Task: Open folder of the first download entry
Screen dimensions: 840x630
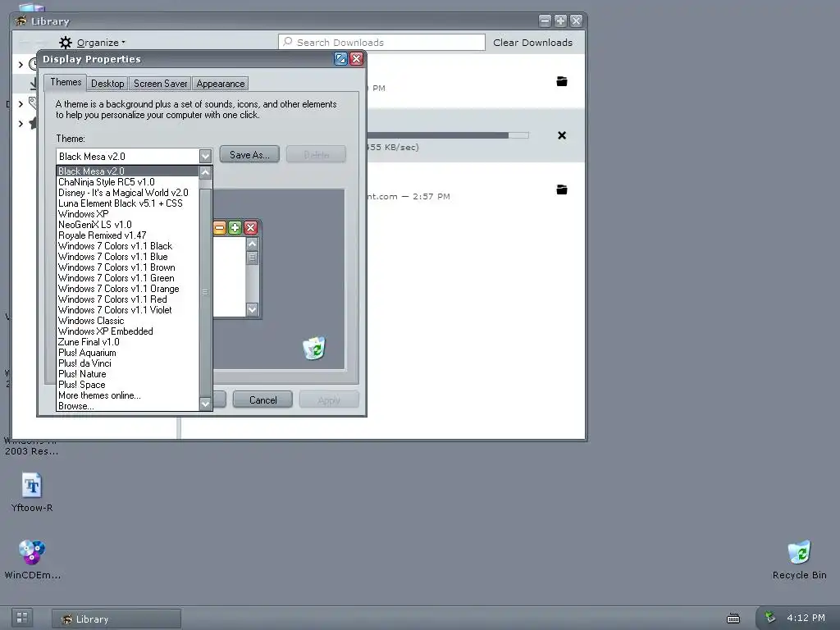Action: pyautogui.click(x=561, y=81)
